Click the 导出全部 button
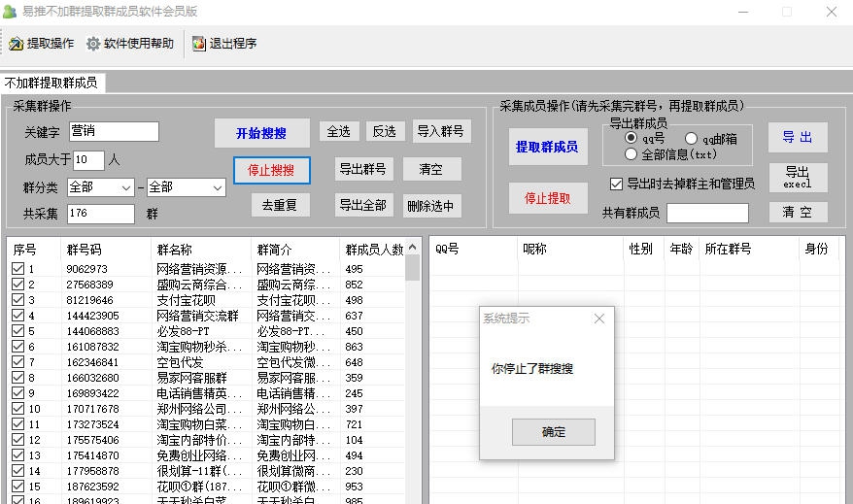The width and height of the screenshot is (853, 504). [x=362, y=205]
